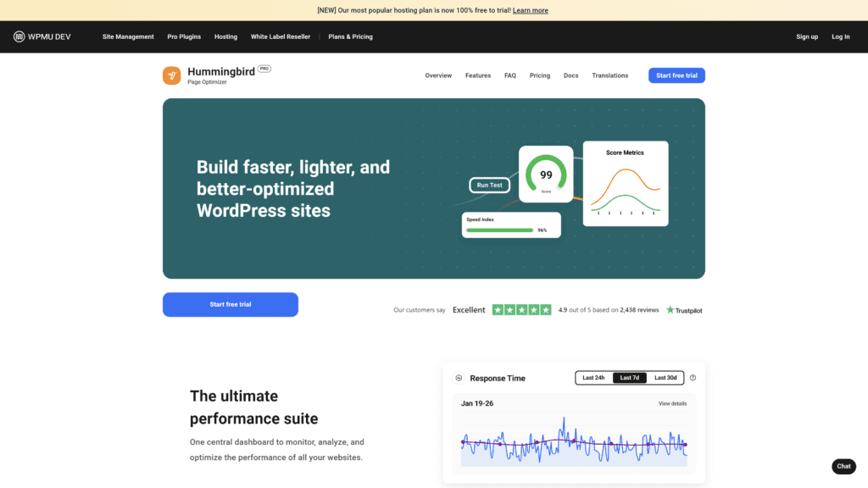Viewport: 868px width, 488px height.
Task: Open the FAQ tab
Action: click(x=509, y=75)
